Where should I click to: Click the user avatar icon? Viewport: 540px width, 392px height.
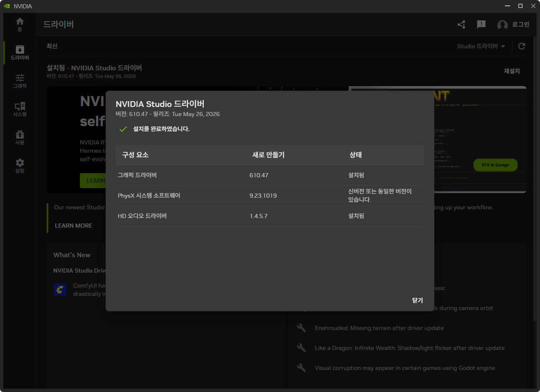503,25
